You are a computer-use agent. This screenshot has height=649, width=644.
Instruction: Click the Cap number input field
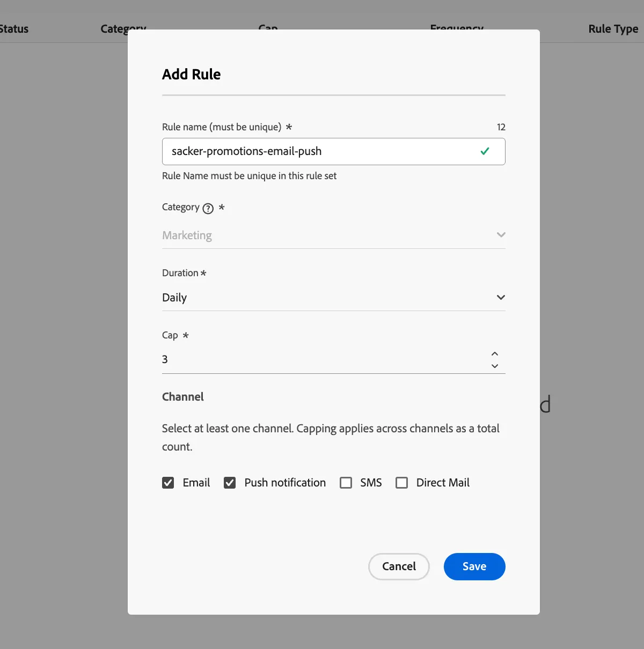334,359
